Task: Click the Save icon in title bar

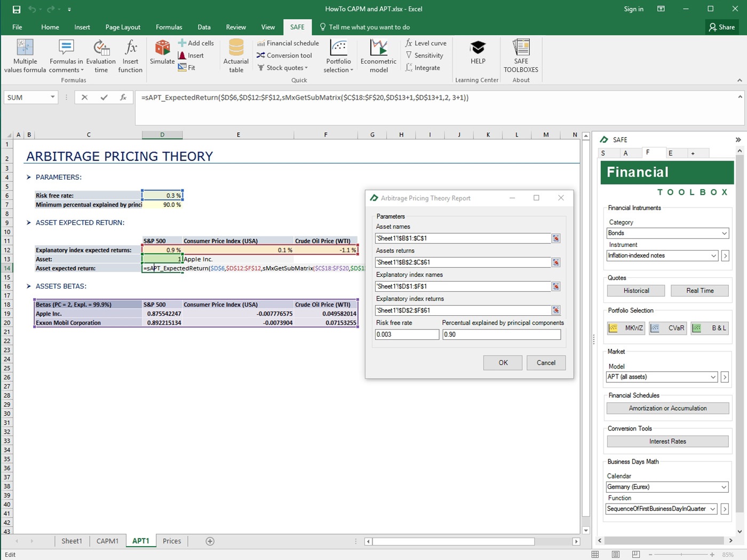Action: (x=17, y=9)
